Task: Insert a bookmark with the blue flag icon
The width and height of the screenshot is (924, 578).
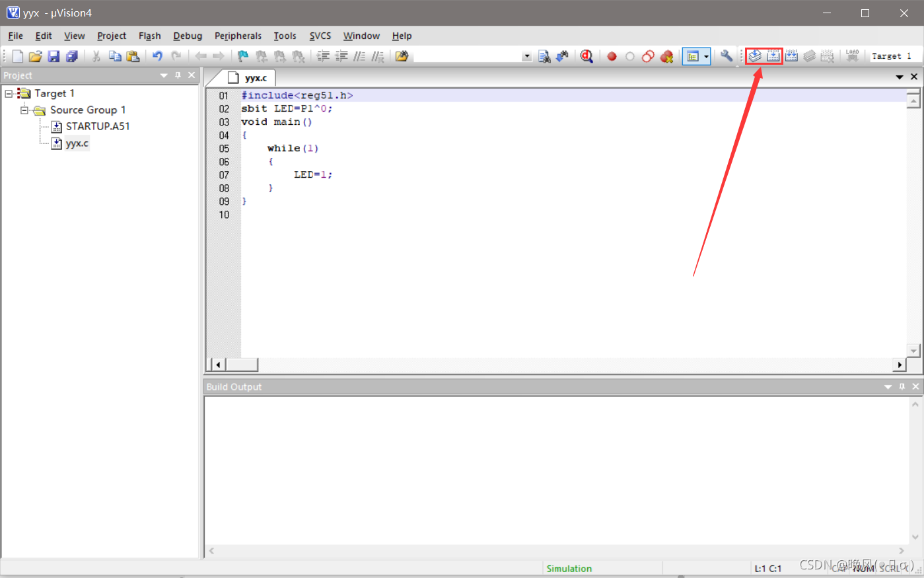Action: pyautogui.click(x=243, y=56)
